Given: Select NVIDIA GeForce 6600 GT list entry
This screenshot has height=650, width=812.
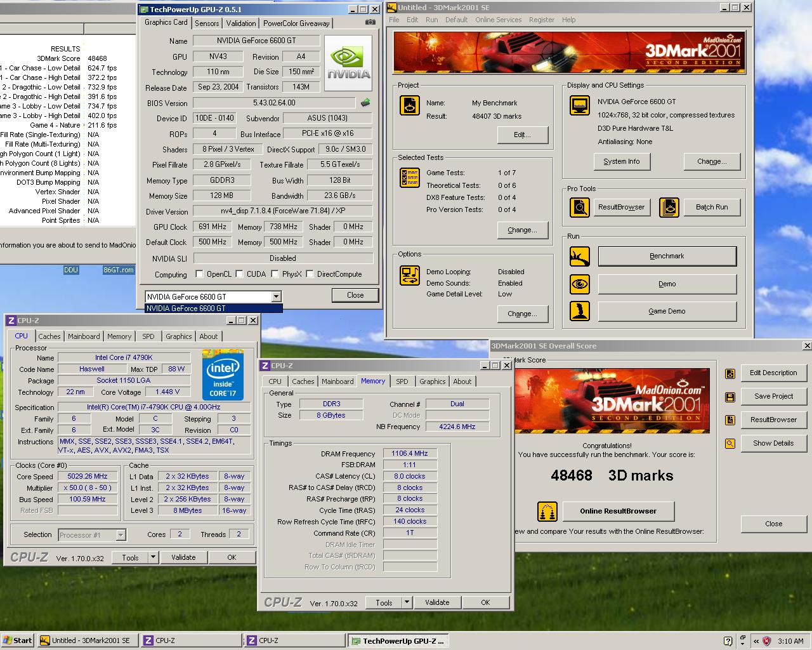Looking at the screenshot, I should coord(213,308).
